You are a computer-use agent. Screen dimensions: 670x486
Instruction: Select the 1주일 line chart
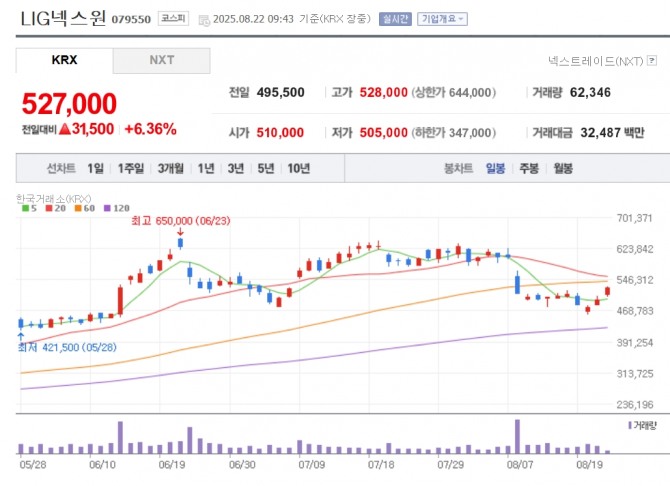tap(131, 168)
